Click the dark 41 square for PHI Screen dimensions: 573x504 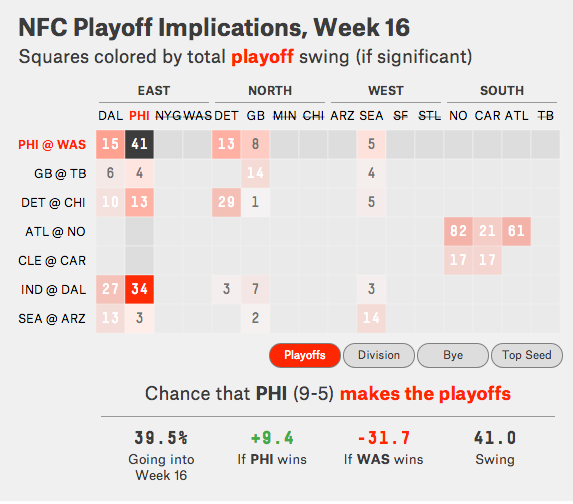(139, 144)
